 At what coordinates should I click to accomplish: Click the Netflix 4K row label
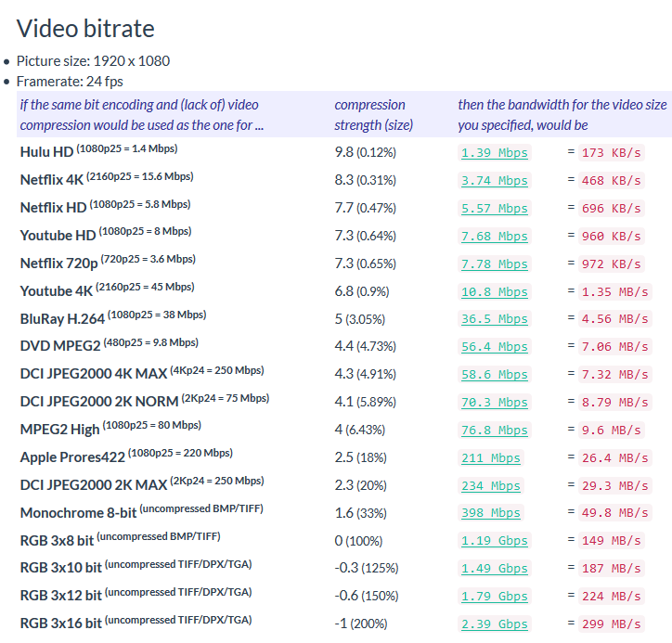pos(52,180)
